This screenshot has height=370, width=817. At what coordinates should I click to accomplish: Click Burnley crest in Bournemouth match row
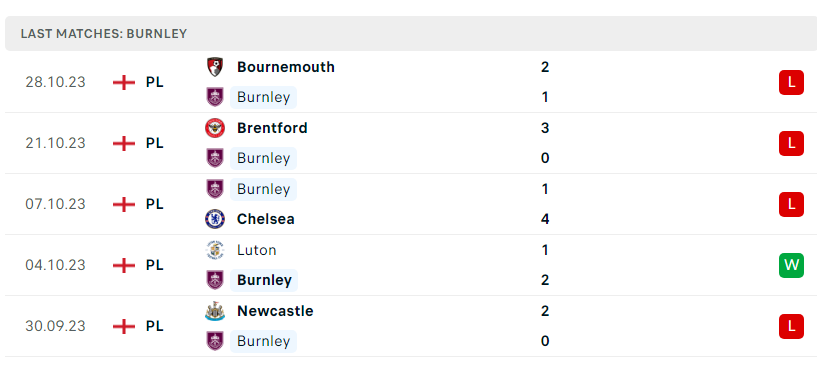(x=215, y=97)
